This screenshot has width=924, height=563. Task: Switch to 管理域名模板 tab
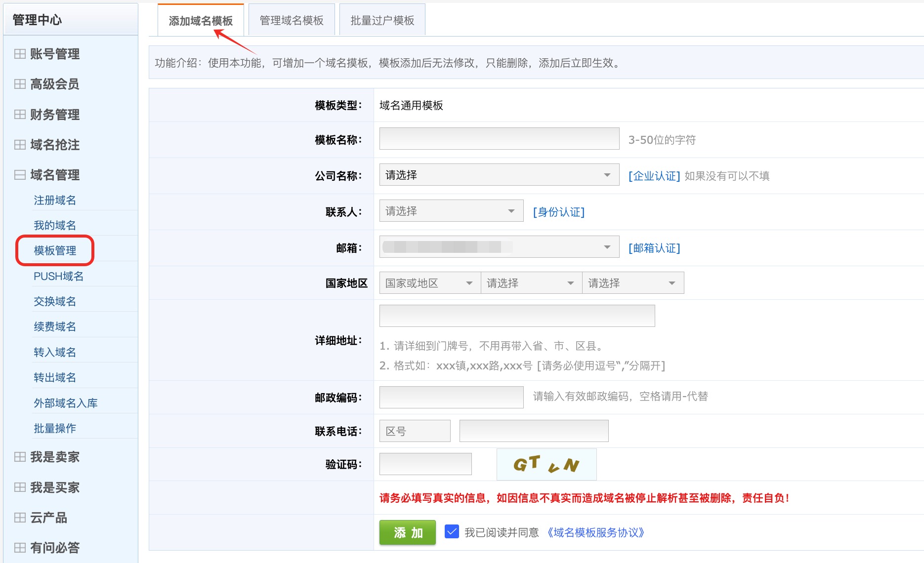(x=291, y=20)
